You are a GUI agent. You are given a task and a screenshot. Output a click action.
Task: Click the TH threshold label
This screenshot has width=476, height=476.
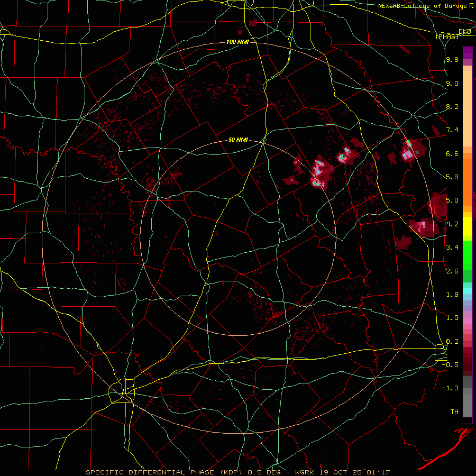pyautogui.click(x=454, y=412)
